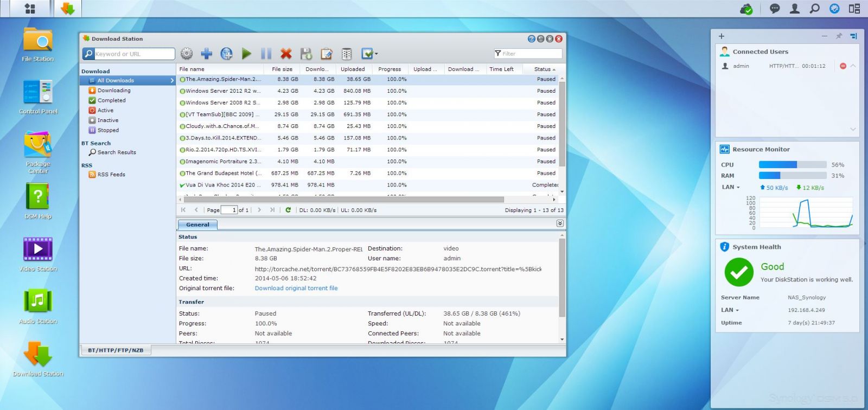Open notifications speech bubble in top bar
868x410 pixels.
775,9
